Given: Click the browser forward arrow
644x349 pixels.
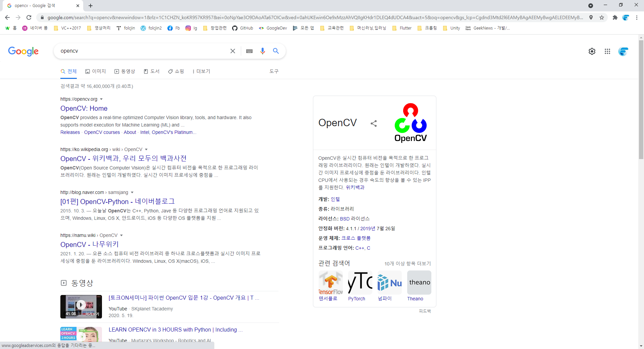Looking at the screenshot, I should click(x=18, y=17).
